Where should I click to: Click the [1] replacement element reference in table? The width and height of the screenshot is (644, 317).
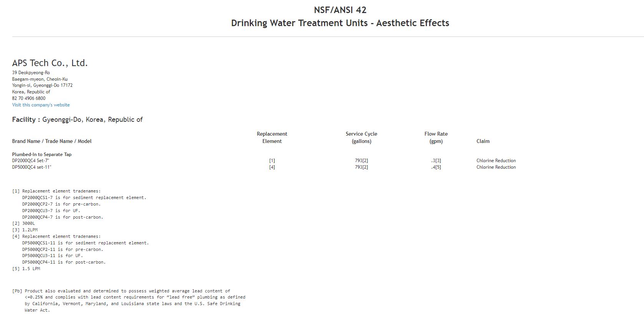[x=272, y=161]
